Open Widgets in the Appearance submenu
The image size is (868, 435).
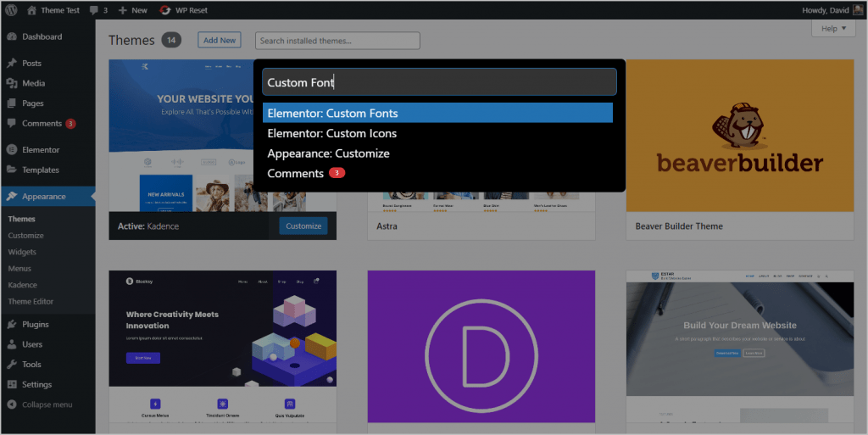tap(22, 252)
